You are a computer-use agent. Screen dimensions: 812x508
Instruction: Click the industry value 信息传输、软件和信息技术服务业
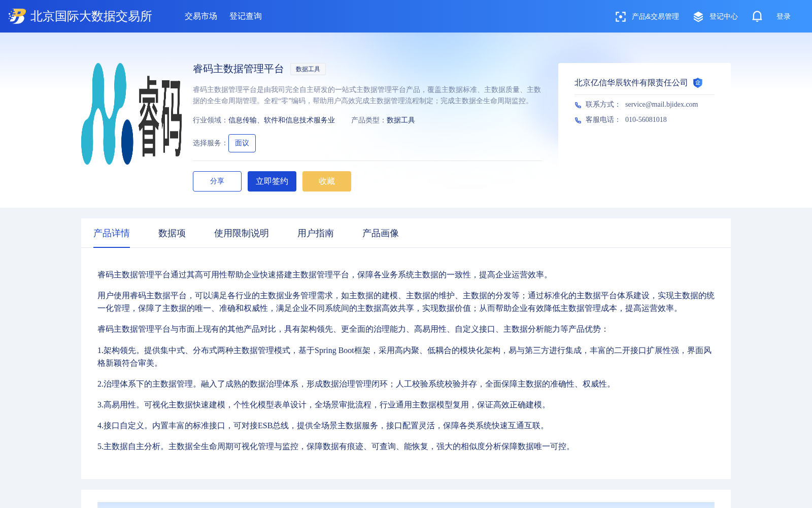[282, 120]
